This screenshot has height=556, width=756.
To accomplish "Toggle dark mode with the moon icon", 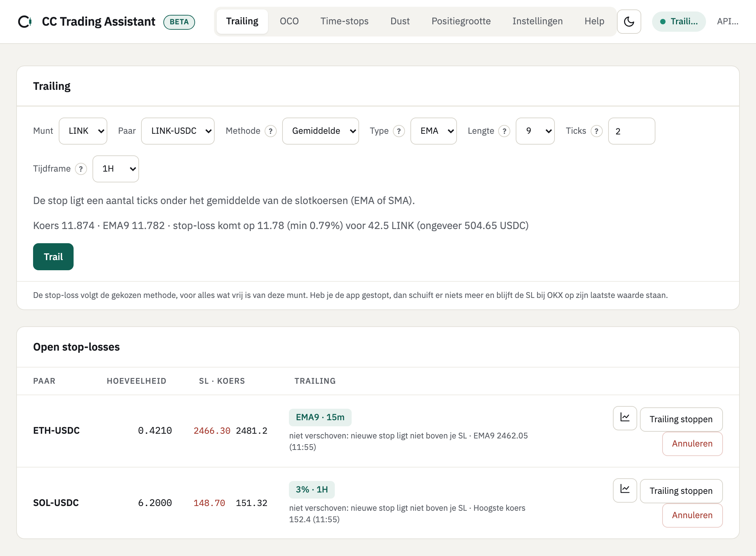I will (x=629, y=22).
